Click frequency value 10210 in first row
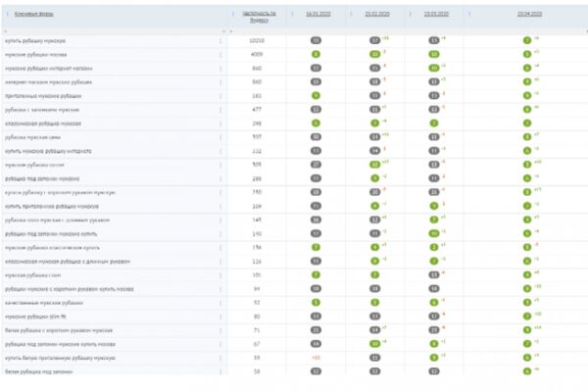 [x=257, y=40]
